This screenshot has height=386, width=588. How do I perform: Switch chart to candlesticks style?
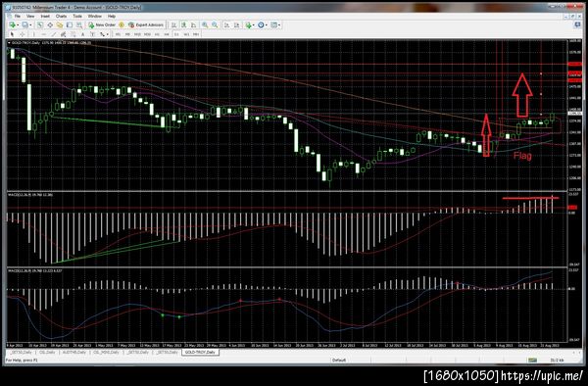pos(184,24)
